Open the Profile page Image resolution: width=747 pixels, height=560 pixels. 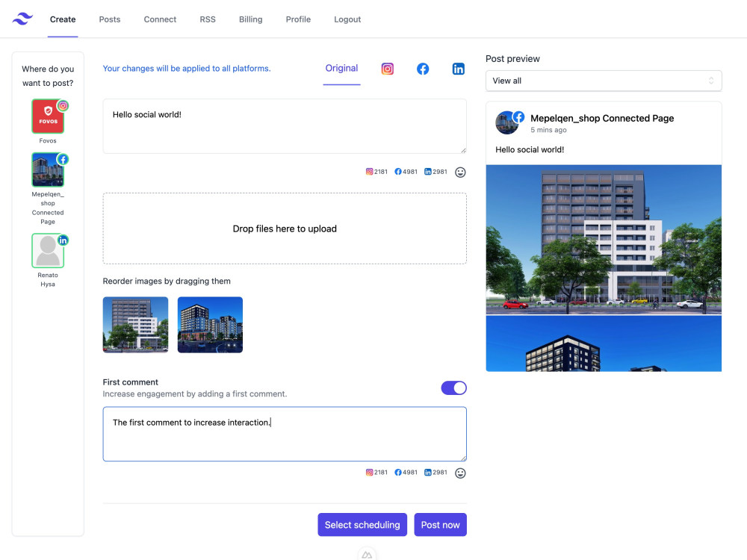[x=298, y=19]
